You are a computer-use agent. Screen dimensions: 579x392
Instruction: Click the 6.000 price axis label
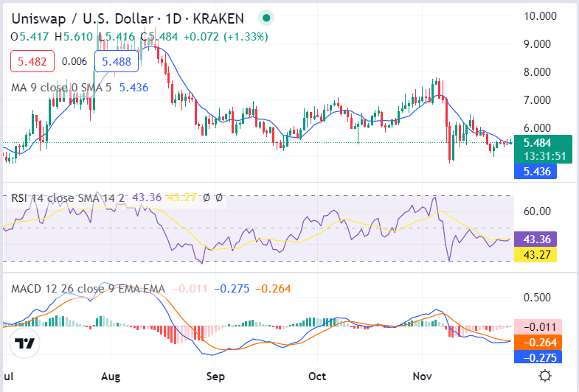pyautogui.click(x=537, y=128)
